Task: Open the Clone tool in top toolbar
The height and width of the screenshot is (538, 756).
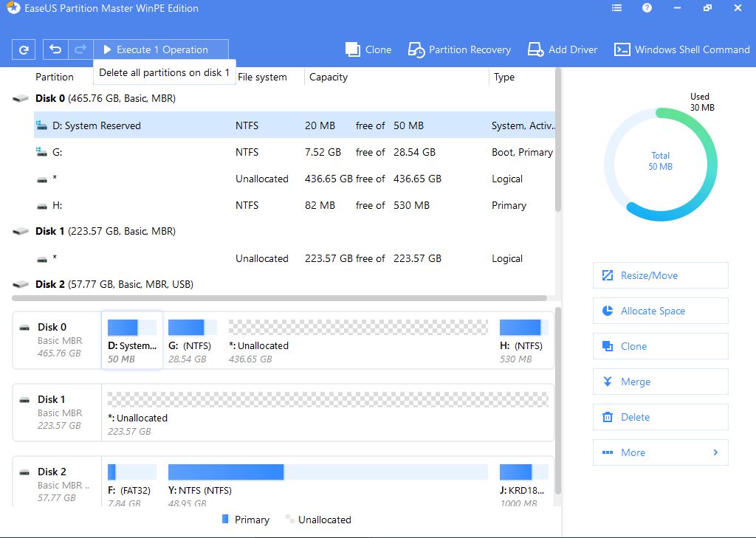Action: [368, 49]
